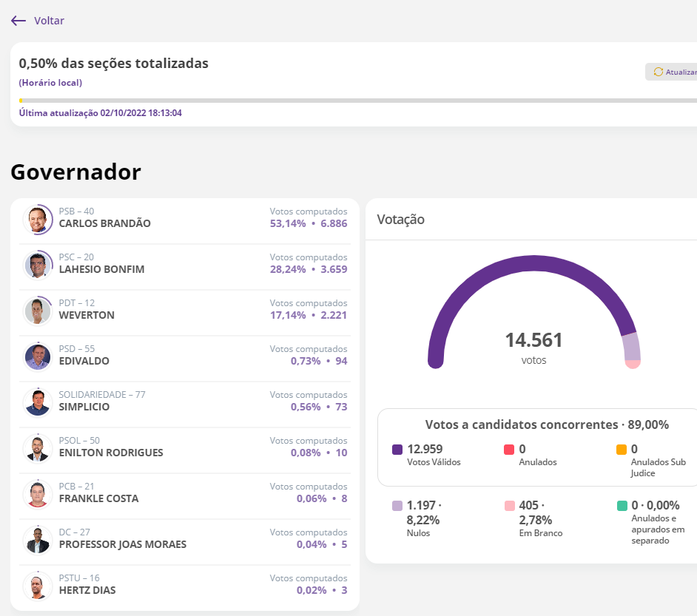Open Professor Joas Moraes' photo
Screen dimensions: 697x616
[37, 541]
